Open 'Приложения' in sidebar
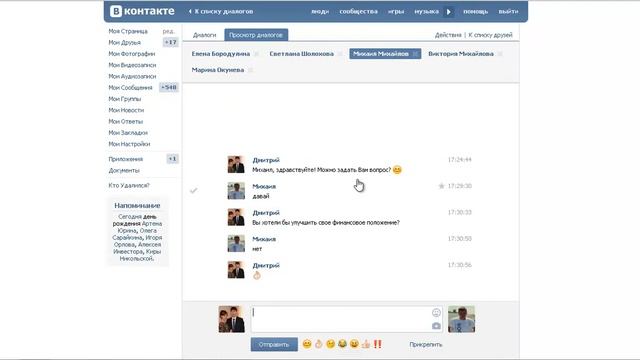The width and height of the screenshot is (640, 360). pos(126,159)
